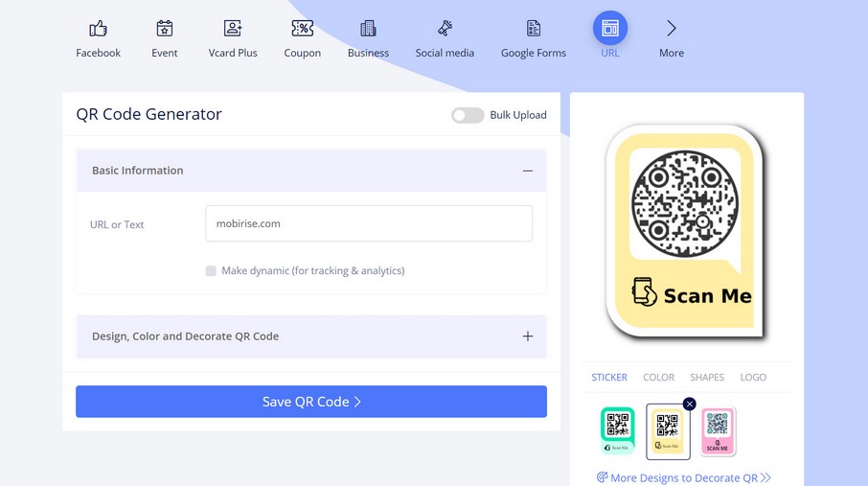Viewport: 868px width, 486px height.
Task: Choose the Event calendar icon
Action: (165, 29)
